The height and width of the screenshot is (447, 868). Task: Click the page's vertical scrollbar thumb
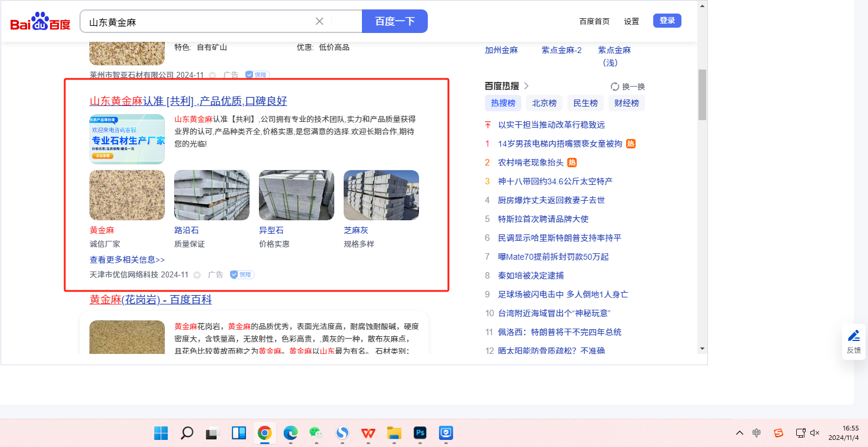coord(702,95)
